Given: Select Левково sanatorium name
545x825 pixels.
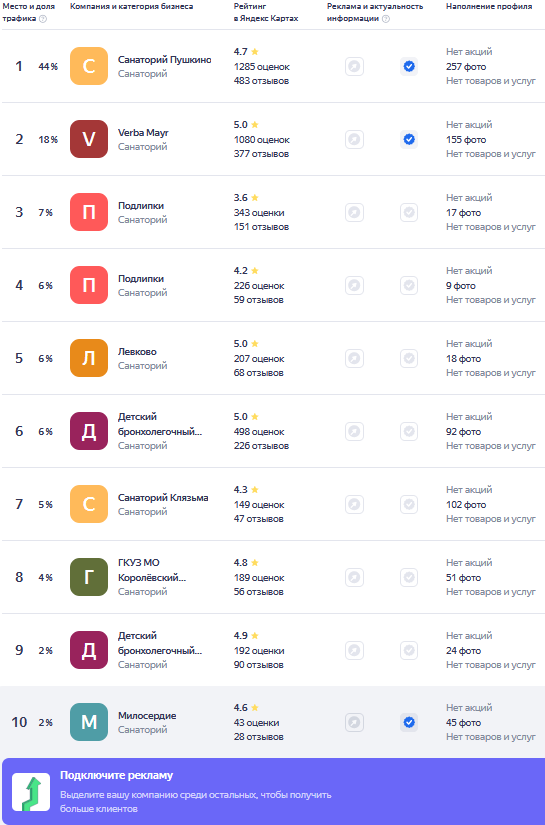Looking at the screenshot, I should tap(137, 351).
